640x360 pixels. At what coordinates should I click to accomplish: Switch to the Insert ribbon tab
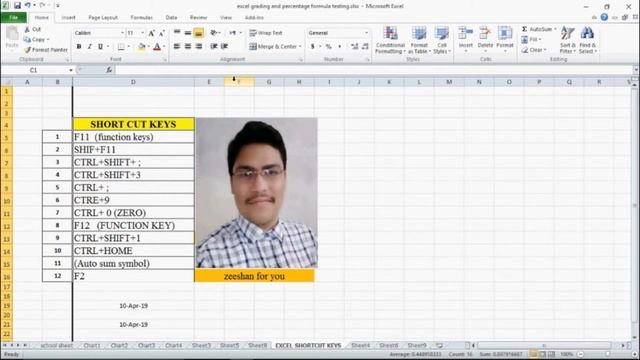[x=68, y=18]
